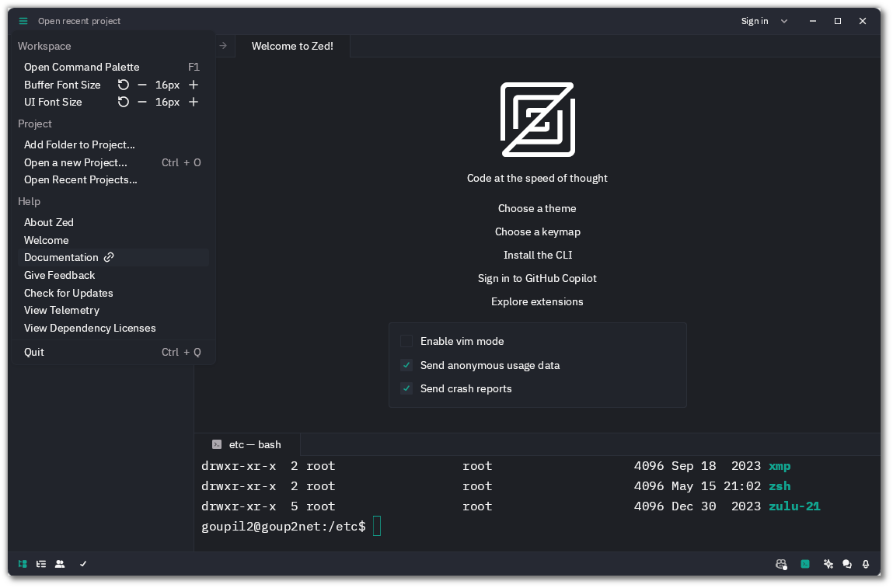Open the assistant panel sparkle icon

coord(828,564)
